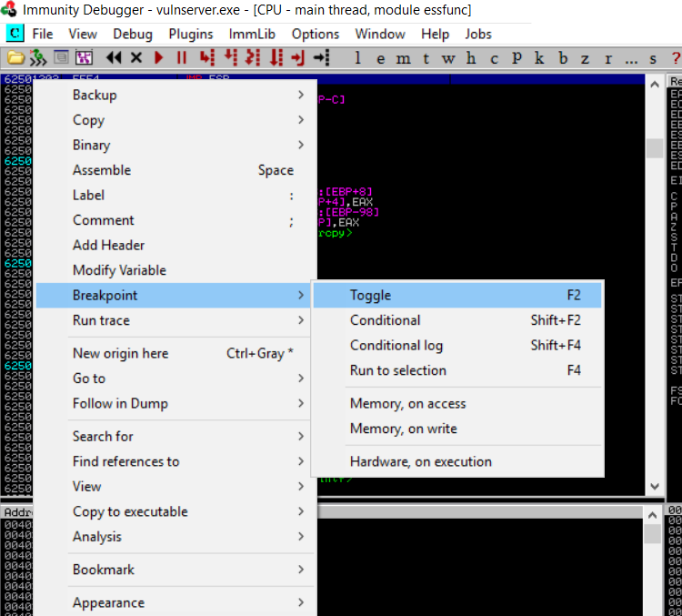
Task: Expand the Backup submenu
Action: [173, 95]
